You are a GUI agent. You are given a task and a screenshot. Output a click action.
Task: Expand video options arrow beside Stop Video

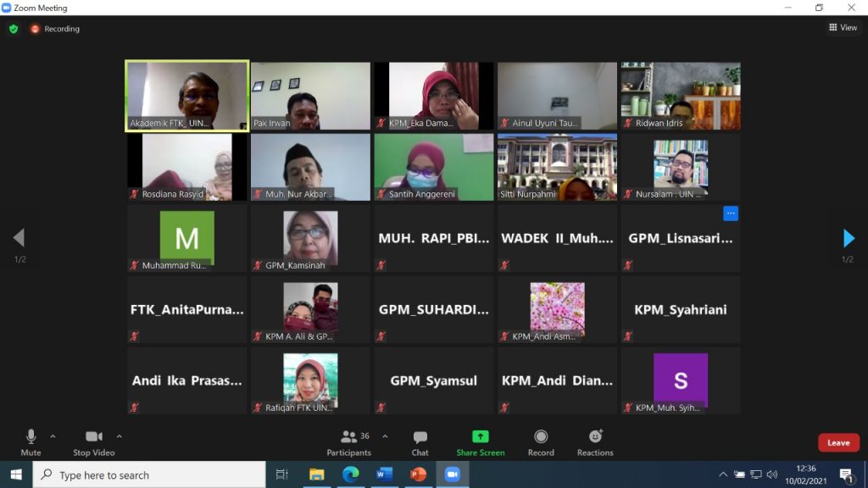(119, 437)
